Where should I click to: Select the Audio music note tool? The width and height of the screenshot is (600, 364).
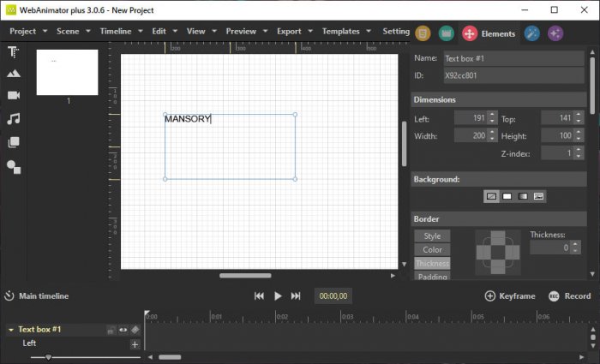14,119
